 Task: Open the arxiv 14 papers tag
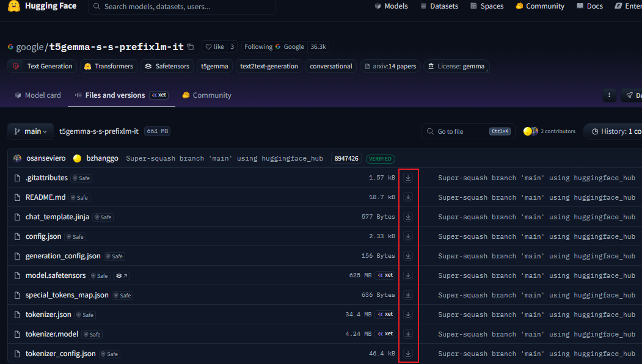(390, 67)
